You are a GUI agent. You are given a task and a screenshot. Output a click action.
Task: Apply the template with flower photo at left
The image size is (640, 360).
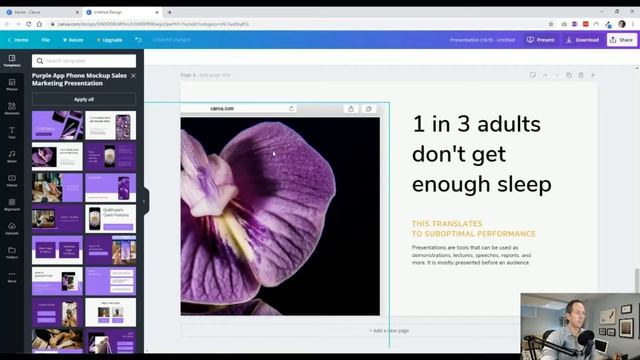pyautogui.click(x=58, y=157)
